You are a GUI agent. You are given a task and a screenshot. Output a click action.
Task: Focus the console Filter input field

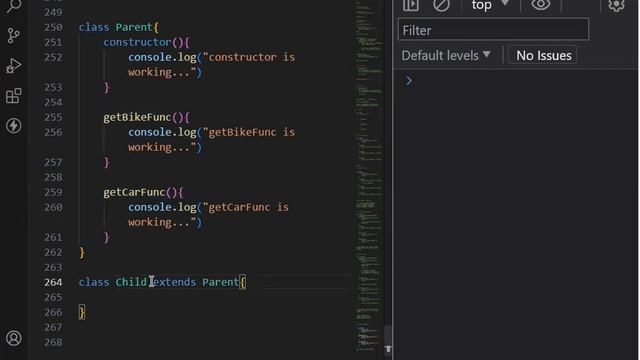(493, 30)
